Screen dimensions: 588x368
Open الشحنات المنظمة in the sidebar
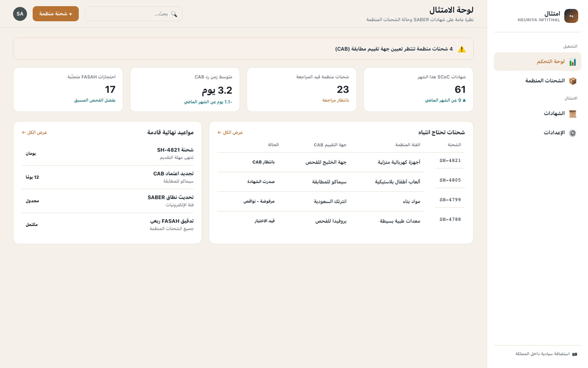click(537, 81)
